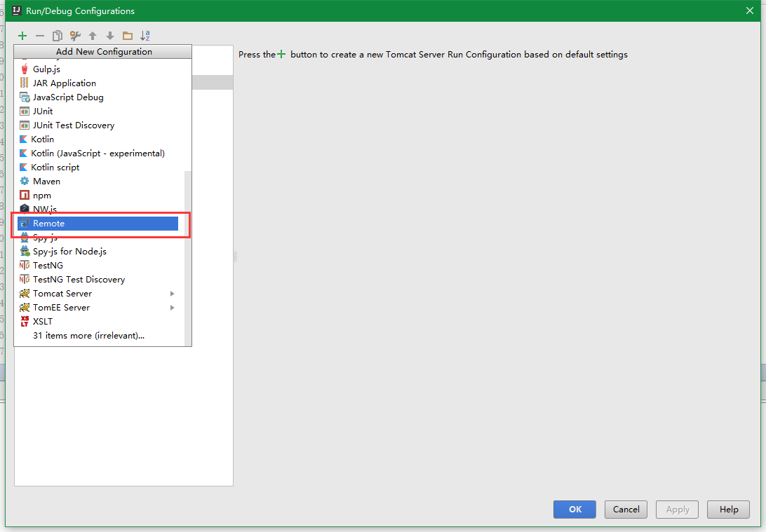Choose the Gulp.js entry
This screenshot has height=532, width=766.
coord(98,69)
